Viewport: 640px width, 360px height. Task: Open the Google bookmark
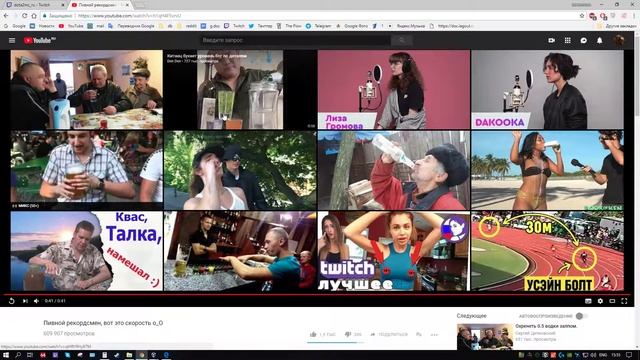tap(15, 26)
